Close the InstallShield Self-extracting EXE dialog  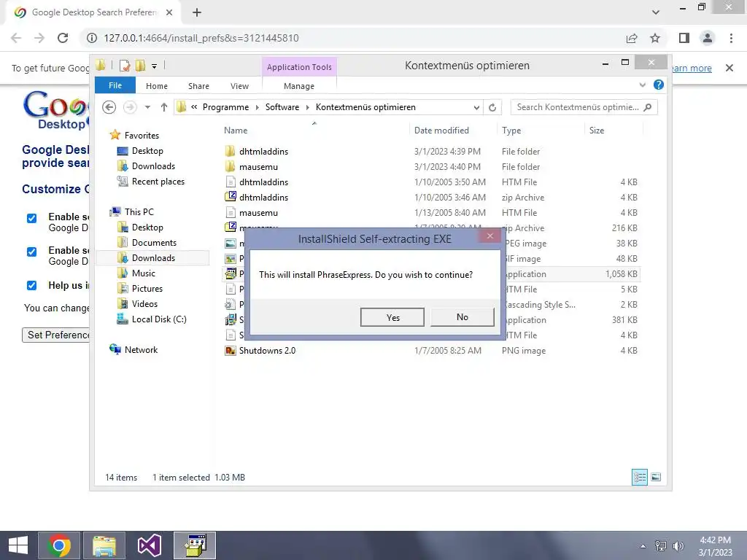489,236
